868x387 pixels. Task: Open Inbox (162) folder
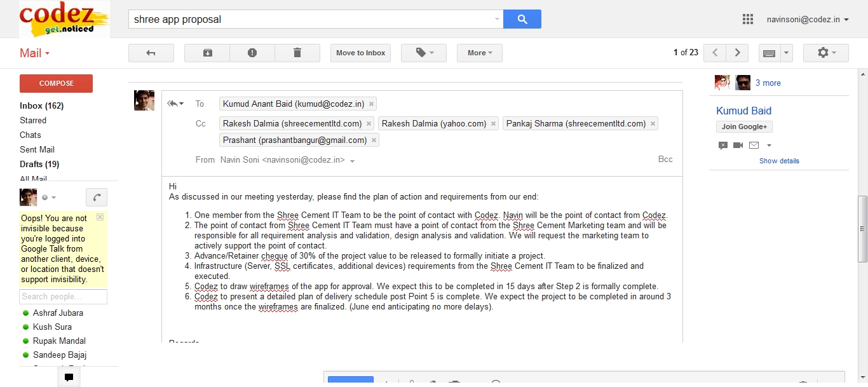pyautogui.click(x=42, y=105)
